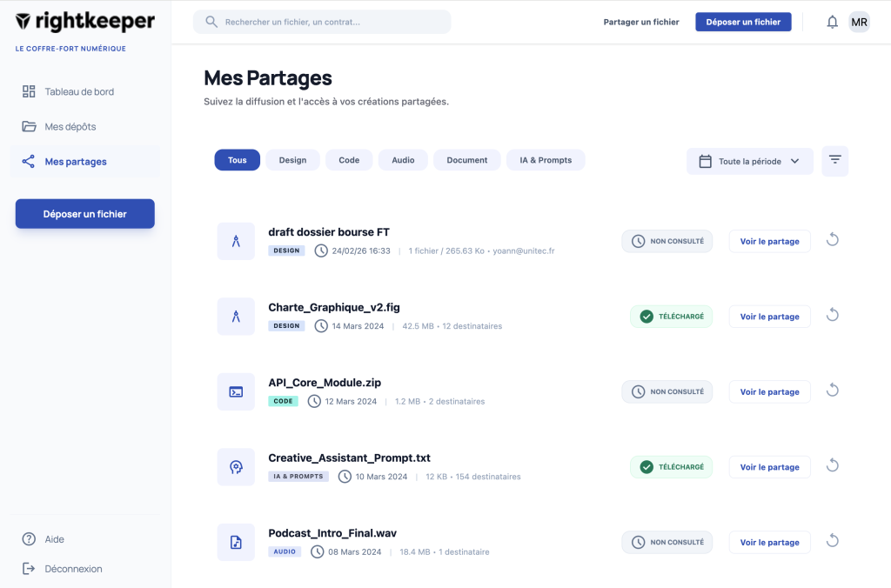Click the code file icon for API_Core_Module.zip
Screen dimensions: 891x588
[x=236, y=391]
